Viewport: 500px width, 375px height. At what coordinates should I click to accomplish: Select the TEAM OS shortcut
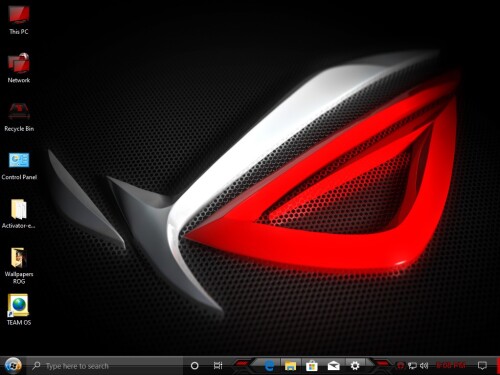19,310
